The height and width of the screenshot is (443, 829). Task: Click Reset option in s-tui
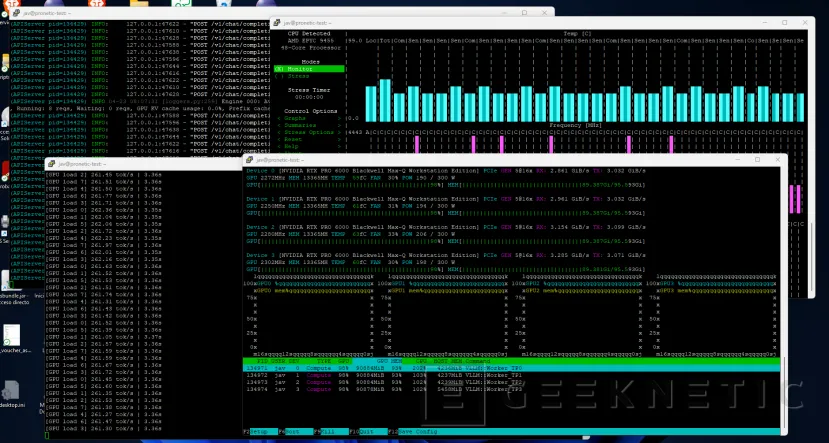coord(309,140)
